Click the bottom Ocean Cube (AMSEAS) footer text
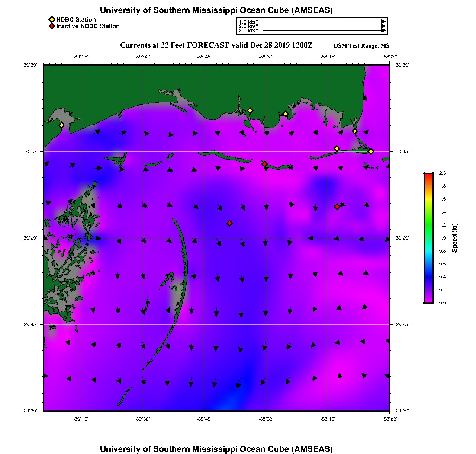Screen dimensions: 476x454 [216, 448]
